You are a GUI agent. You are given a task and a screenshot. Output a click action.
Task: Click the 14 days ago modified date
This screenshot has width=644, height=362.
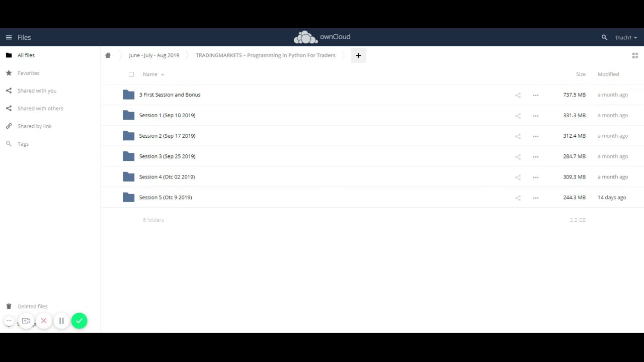tap(612, 198)
